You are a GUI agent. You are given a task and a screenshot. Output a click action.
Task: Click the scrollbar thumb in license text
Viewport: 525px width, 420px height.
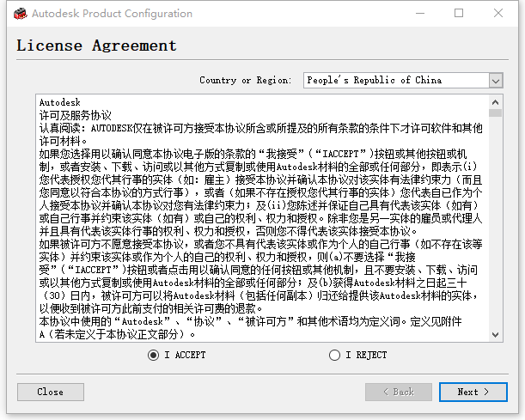pos(496,113)
